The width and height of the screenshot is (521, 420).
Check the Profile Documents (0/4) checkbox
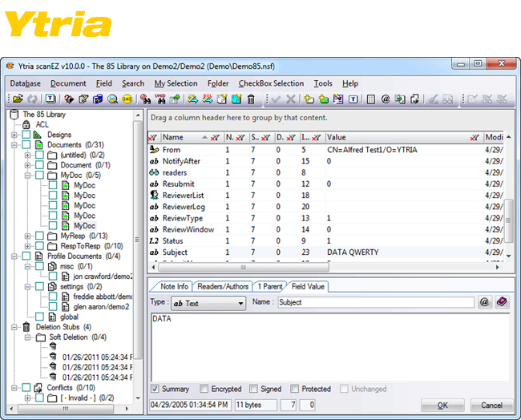tap(26, 256)
